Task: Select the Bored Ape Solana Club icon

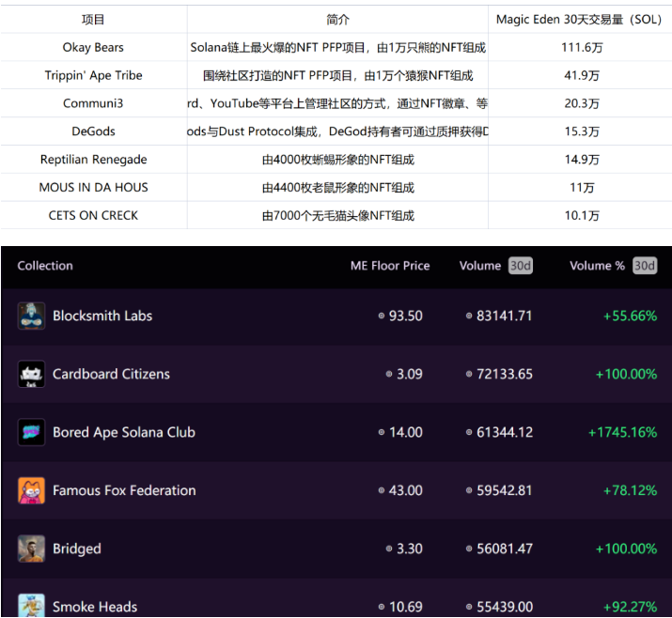Action: coord(31,432)
